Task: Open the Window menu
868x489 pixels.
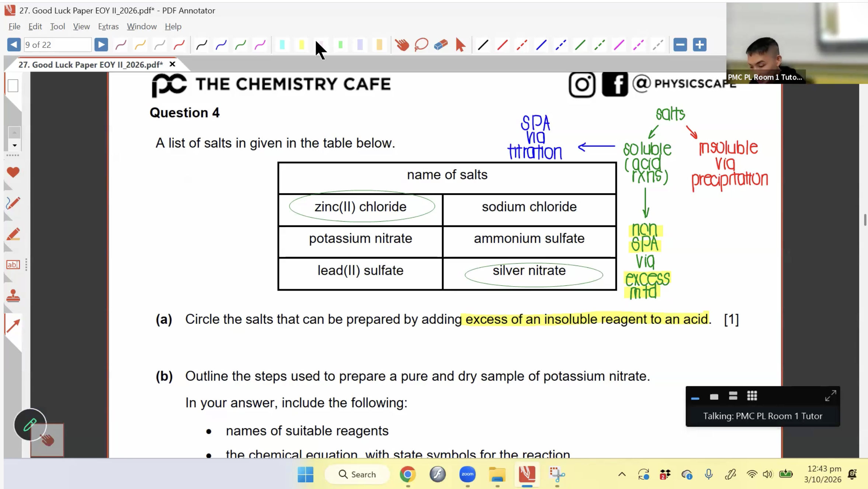Action: click(142, 26)
